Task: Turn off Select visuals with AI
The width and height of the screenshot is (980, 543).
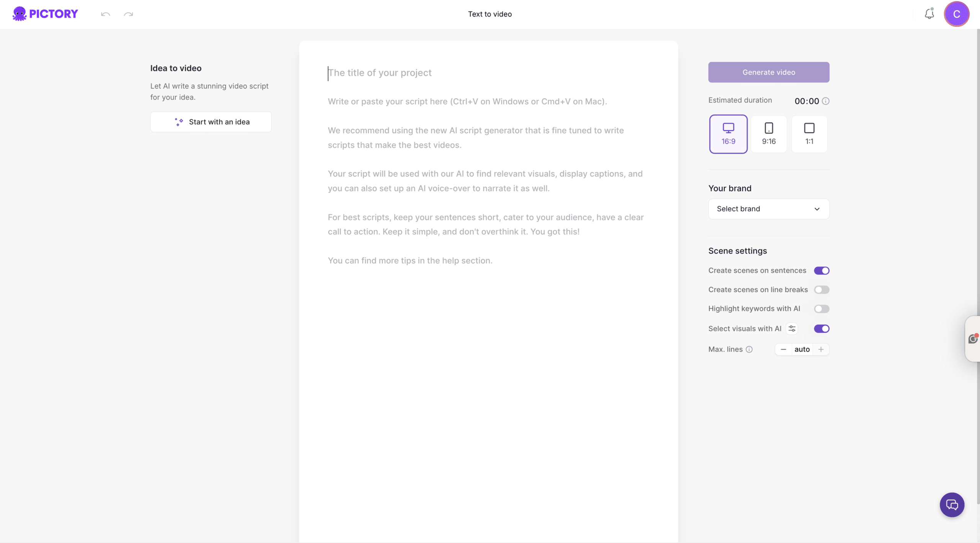Action: pos(822,329)
